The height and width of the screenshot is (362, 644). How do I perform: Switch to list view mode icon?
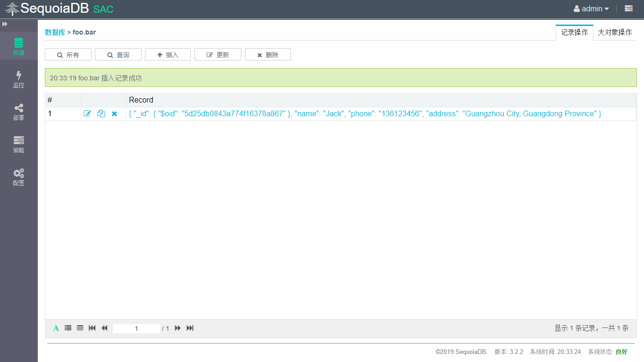pyautogui.click(x=68, y=328)
